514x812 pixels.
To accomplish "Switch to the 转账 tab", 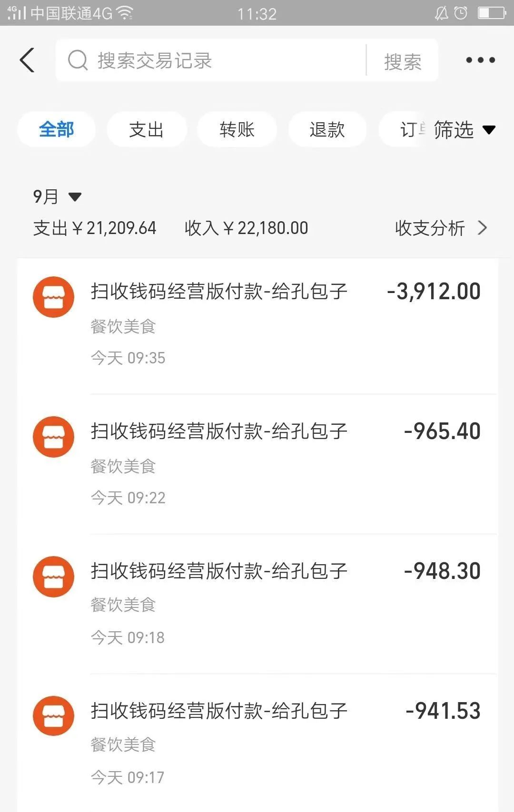I will (237, 129).
